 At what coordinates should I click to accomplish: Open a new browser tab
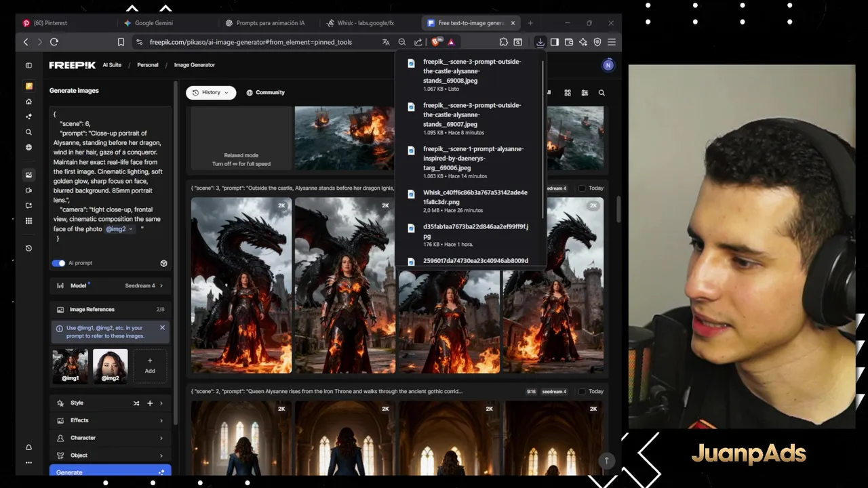(530, 23)
